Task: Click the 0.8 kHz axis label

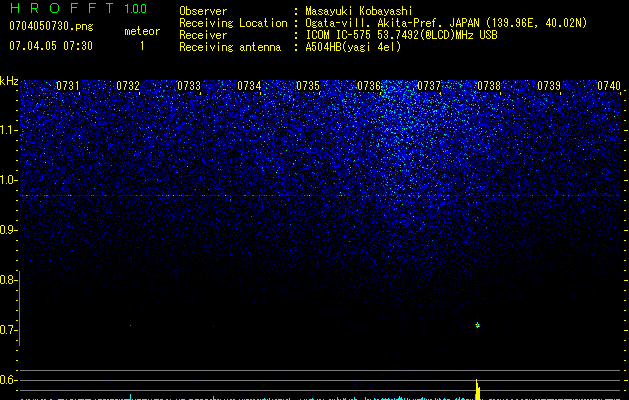Action: 8,280
